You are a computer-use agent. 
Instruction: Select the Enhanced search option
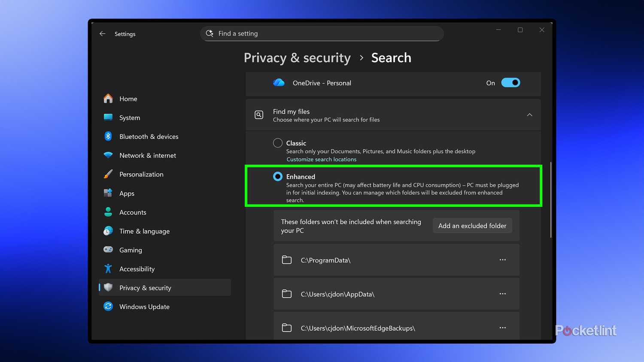[x=277, y=176]
